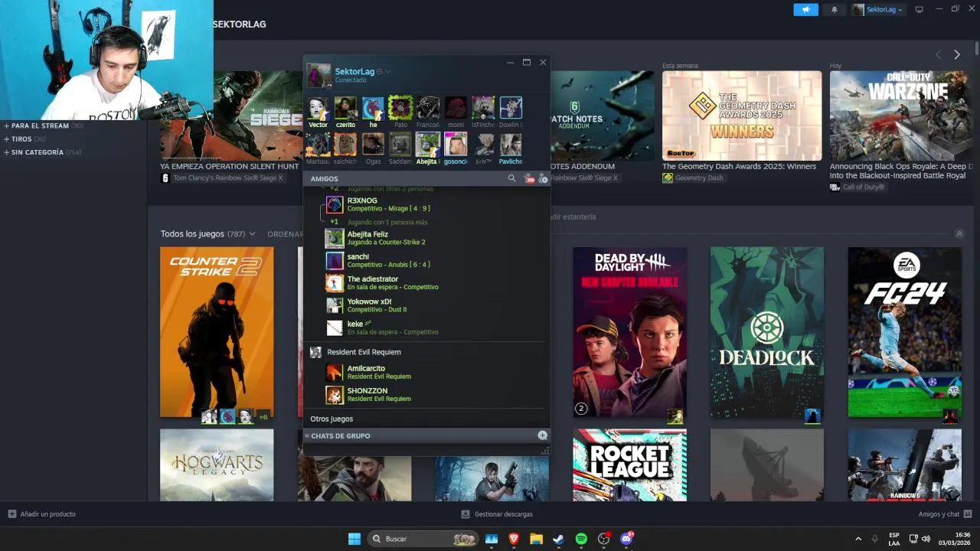Open chat with Yokowow xD!
The image size is (980, 551).
click(426, 305)
